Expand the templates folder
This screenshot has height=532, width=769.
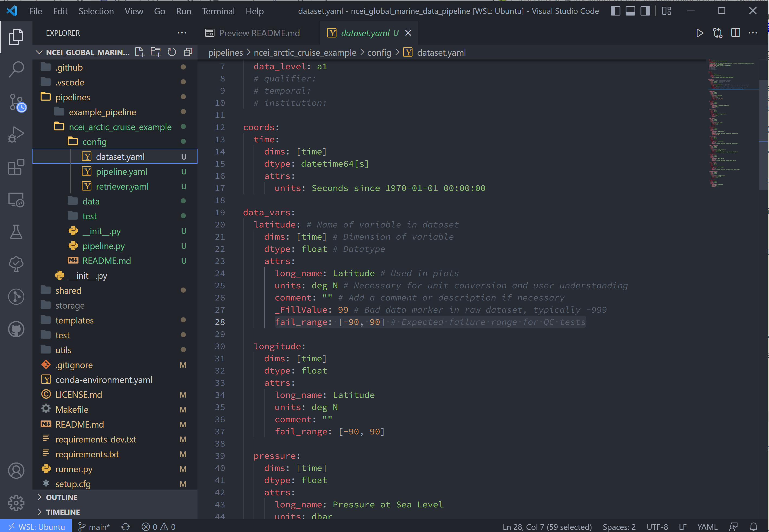(x=115, y=320)
